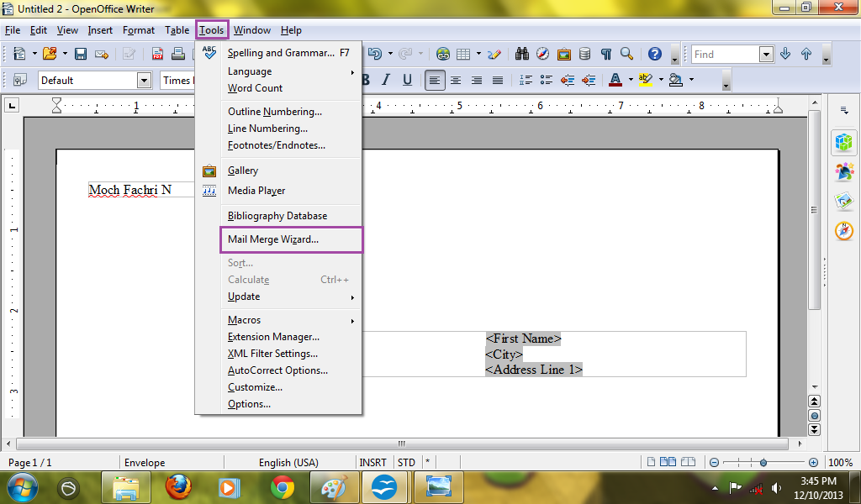Open Find box dropdown arrow
Screen dimensions: 861x504
(x=766, y=54)
